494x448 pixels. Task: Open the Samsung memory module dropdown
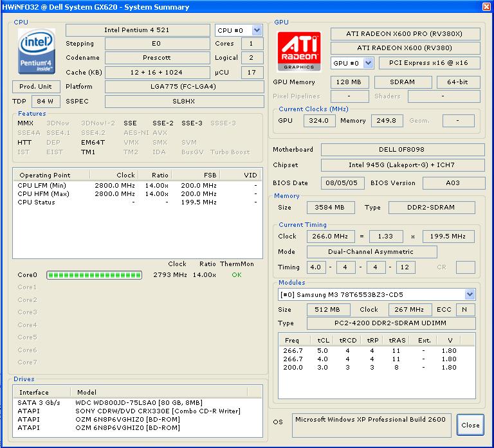pos(376,294)
